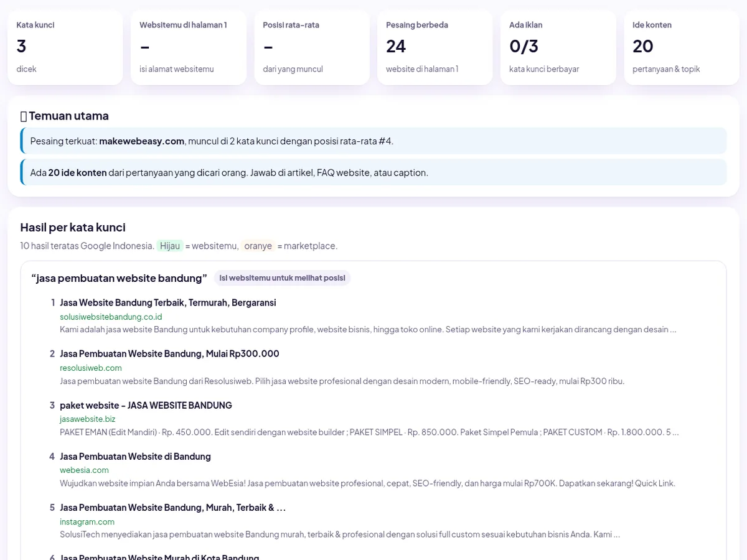747x560 pixels.
Task: Open the resolusiweb.com domain link
Action: coord(91,368)
